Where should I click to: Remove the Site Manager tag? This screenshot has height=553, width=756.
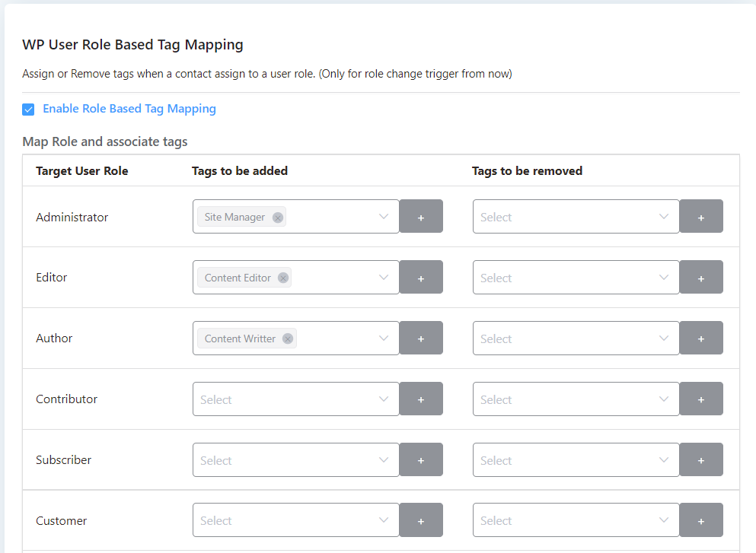(x=278, y=218)
